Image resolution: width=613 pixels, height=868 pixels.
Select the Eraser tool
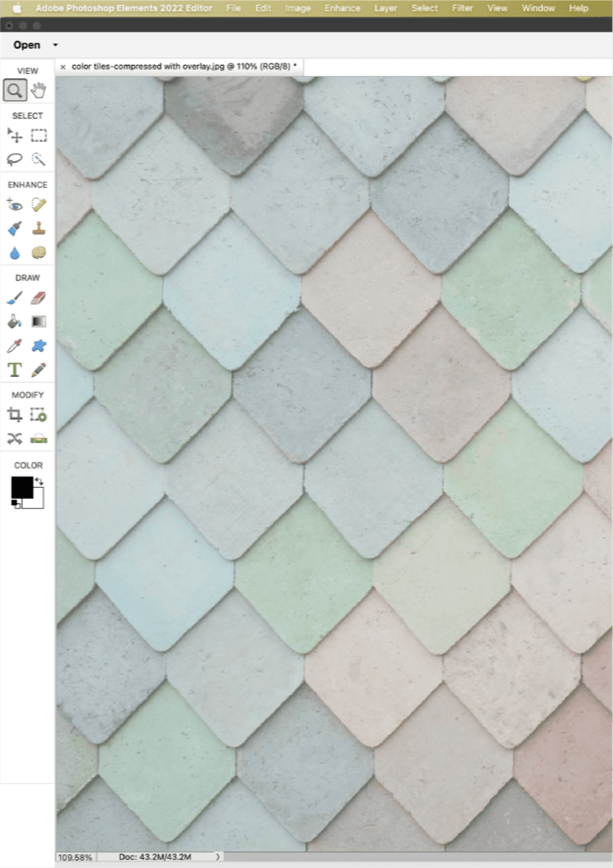(39, 298)
